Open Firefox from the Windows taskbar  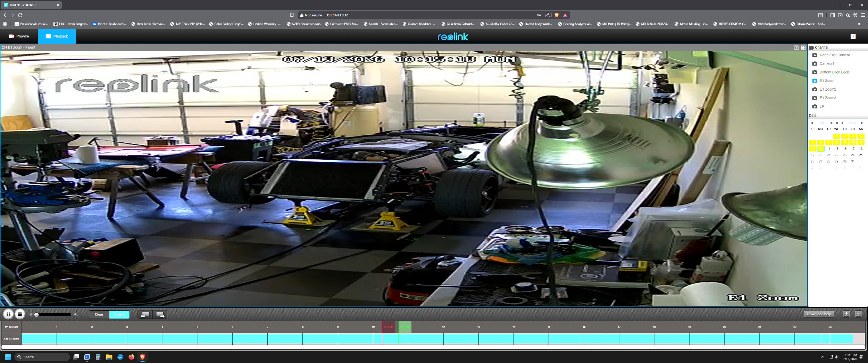click(x=131, y=357)
